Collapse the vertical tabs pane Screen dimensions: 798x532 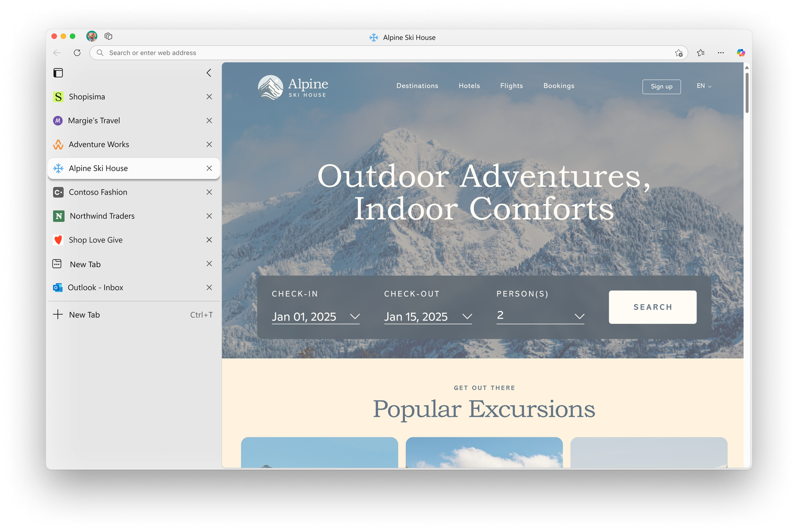[x=209, y=73]
